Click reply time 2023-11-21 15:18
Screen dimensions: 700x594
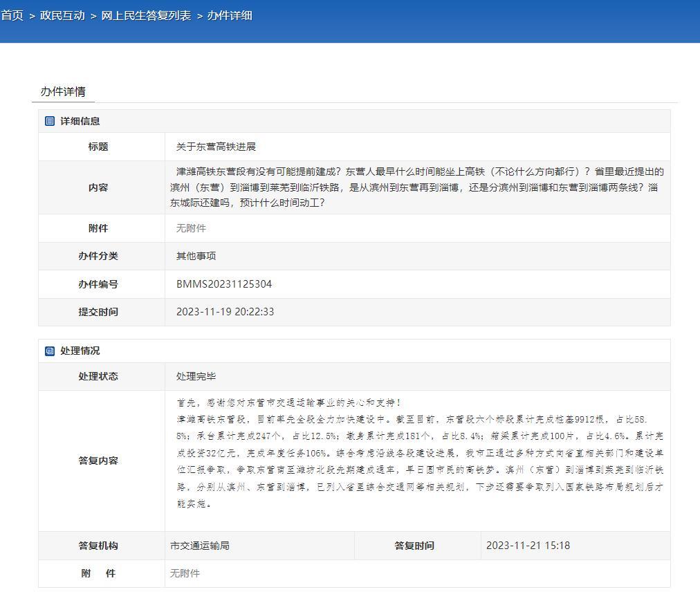(x=528, y=546)
